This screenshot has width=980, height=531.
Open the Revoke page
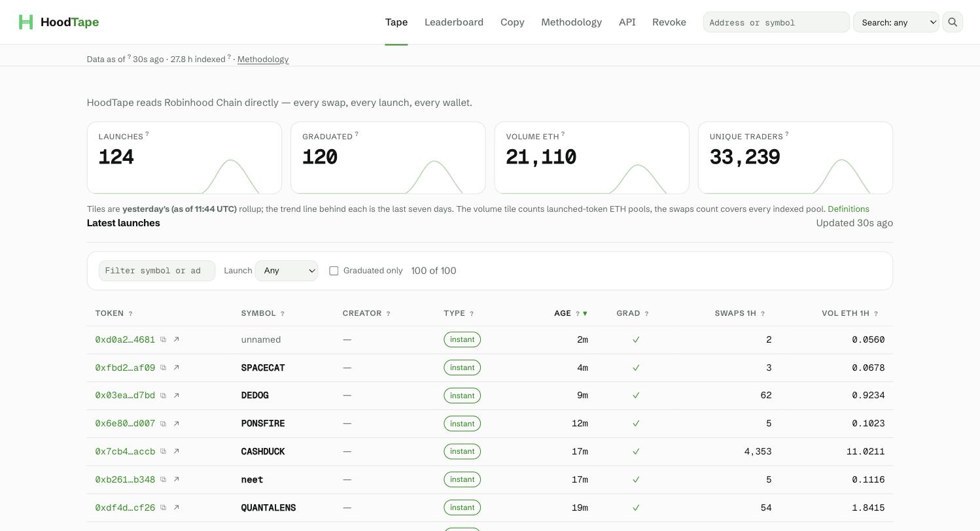pyautogui.click(x=669, y=22)
